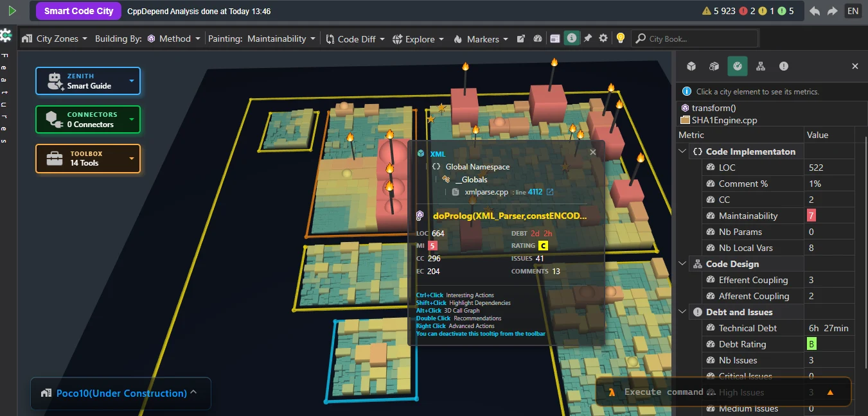Viewport: 868px width, 416px height.
Task: Click the EN language button
Action: point(853,11)
